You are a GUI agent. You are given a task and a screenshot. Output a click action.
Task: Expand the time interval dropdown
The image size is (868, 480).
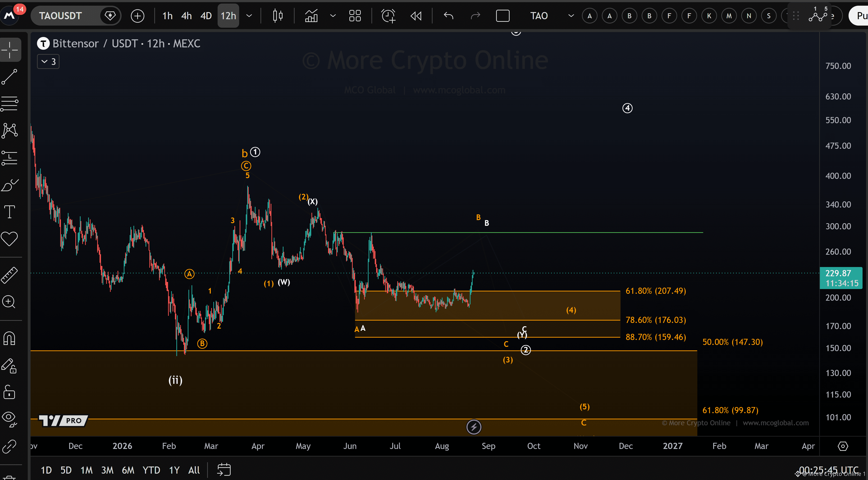click(249, 16)
